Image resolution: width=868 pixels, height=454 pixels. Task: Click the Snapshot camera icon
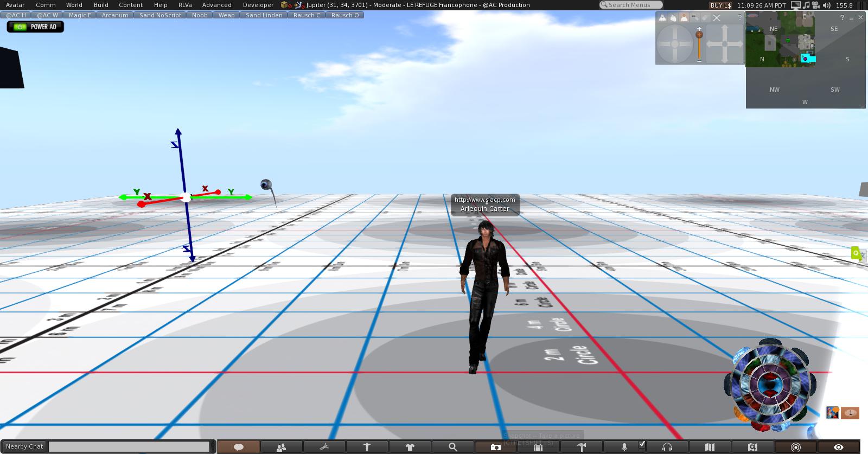(x=495, y=447)
